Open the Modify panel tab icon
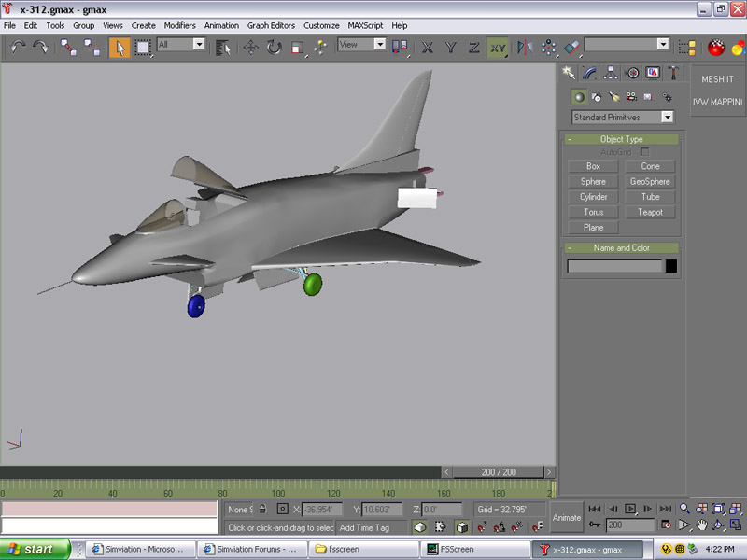The image size is (747, 560). tap(589, 73)
